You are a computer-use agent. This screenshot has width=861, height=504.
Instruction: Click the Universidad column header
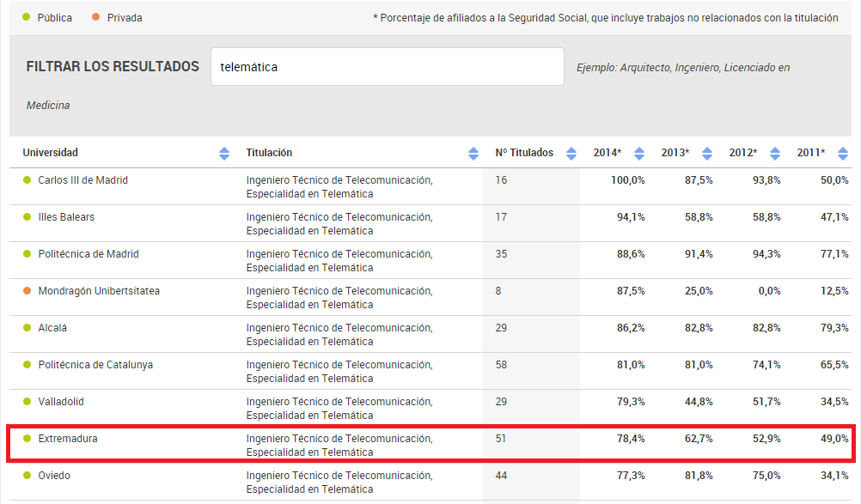[x=50, y=153]
